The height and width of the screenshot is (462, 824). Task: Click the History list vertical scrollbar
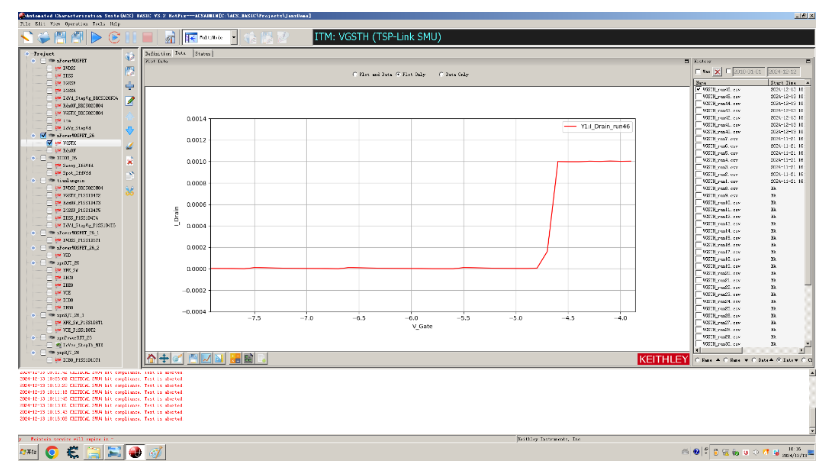pos(808,215)
